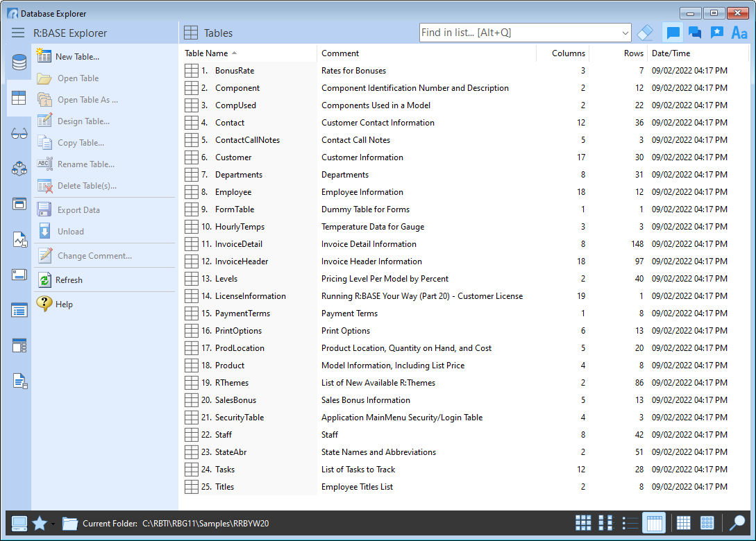756x541 pixels.
Task: Select the Employee table row
Action: pos(465,192)
